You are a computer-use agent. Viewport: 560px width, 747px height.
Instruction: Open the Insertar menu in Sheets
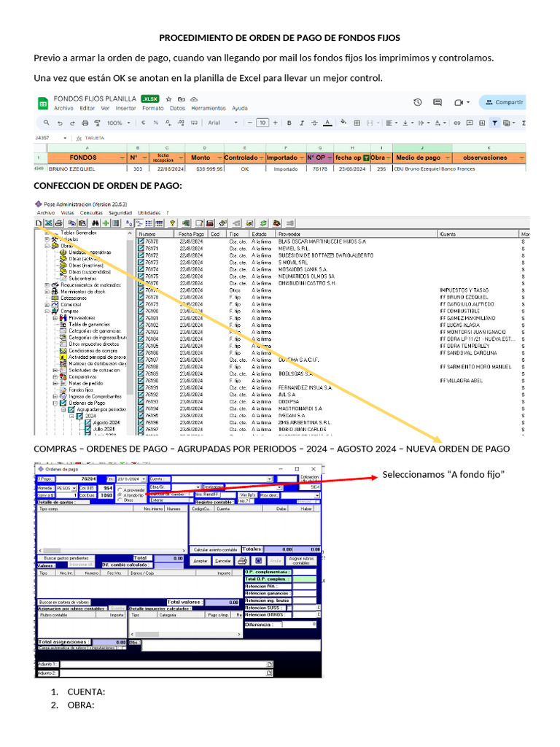coord(125,109)
